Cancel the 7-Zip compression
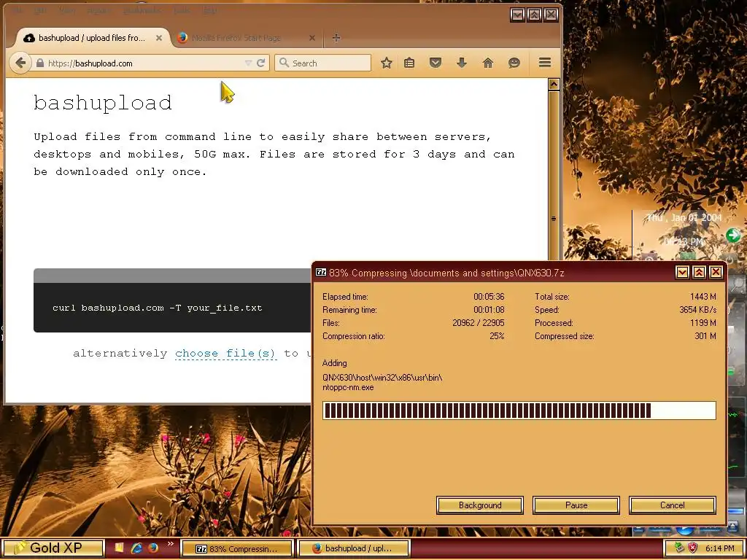The width and height of the screenshot is (747, 560). coord(672,505)
